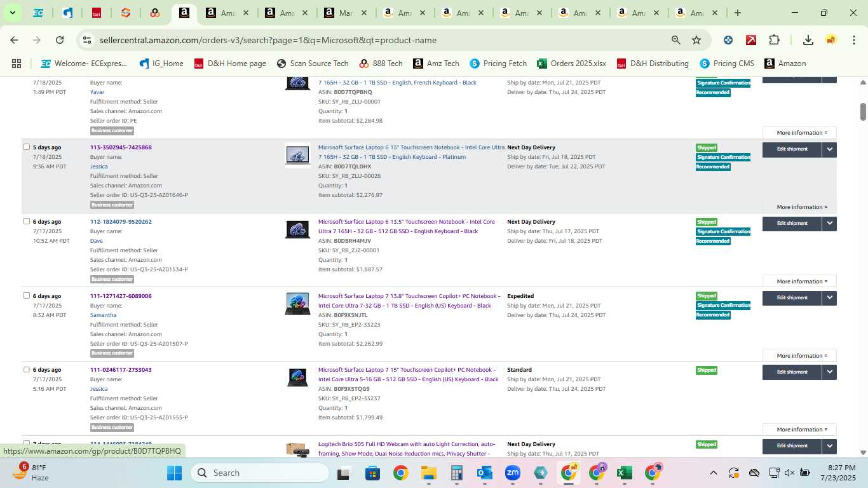Open Orders 2025.xlsx bookmark
This screenshot has width=868, height=488.
(571, 64)
